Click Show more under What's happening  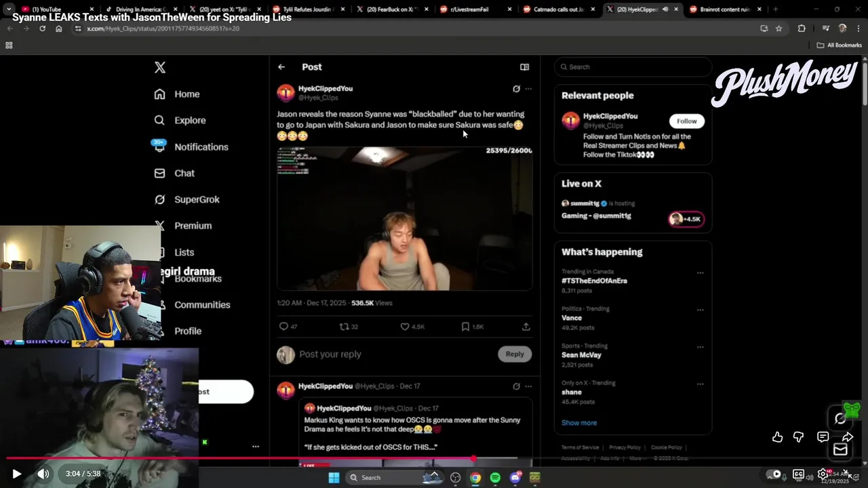[579, 423]
